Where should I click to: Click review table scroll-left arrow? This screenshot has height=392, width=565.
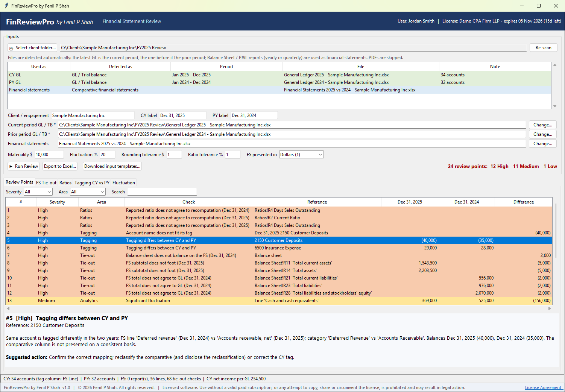pyautogui.click(x=8, y=308)
